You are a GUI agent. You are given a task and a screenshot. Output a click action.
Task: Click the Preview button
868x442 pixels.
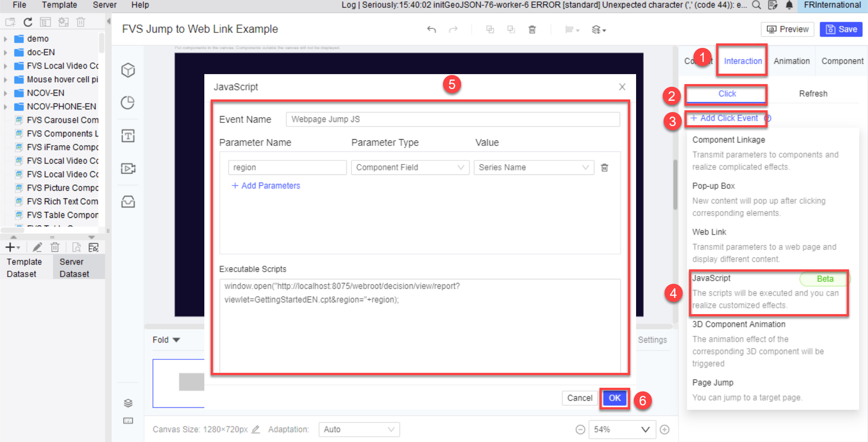click(x=788, y=29)
